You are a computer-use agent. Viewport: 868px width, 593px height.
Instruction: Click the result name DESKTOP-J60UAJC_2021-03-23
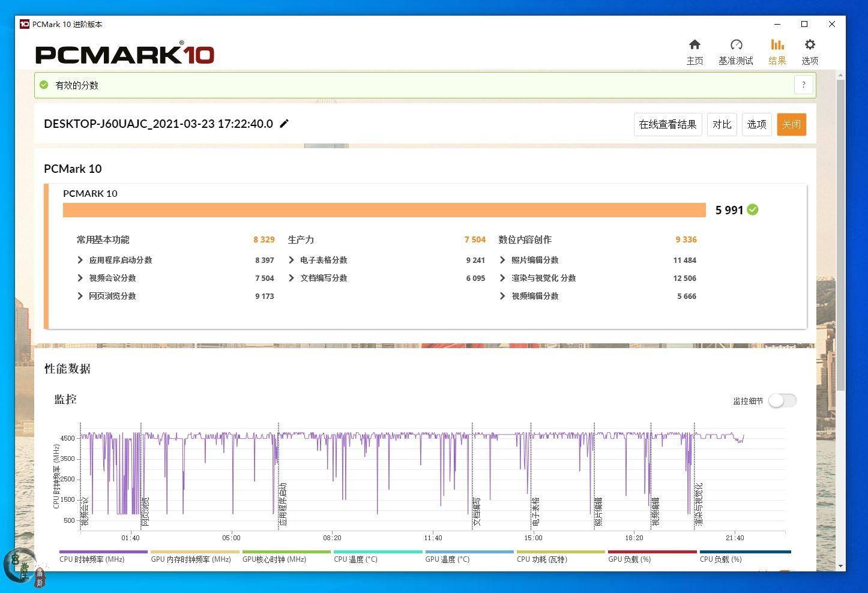pos(158,124)
